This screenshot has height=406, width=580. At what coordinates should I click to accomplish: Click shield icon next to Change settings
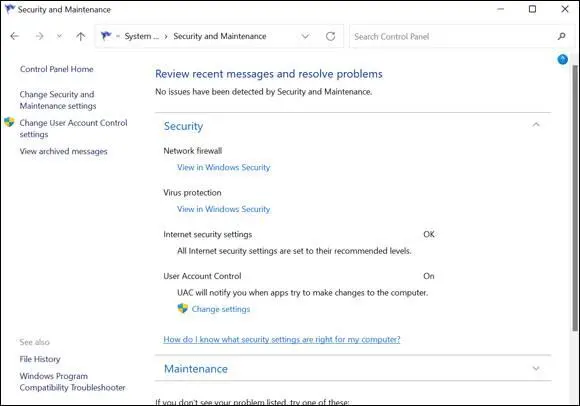click(x=183, y=308)
